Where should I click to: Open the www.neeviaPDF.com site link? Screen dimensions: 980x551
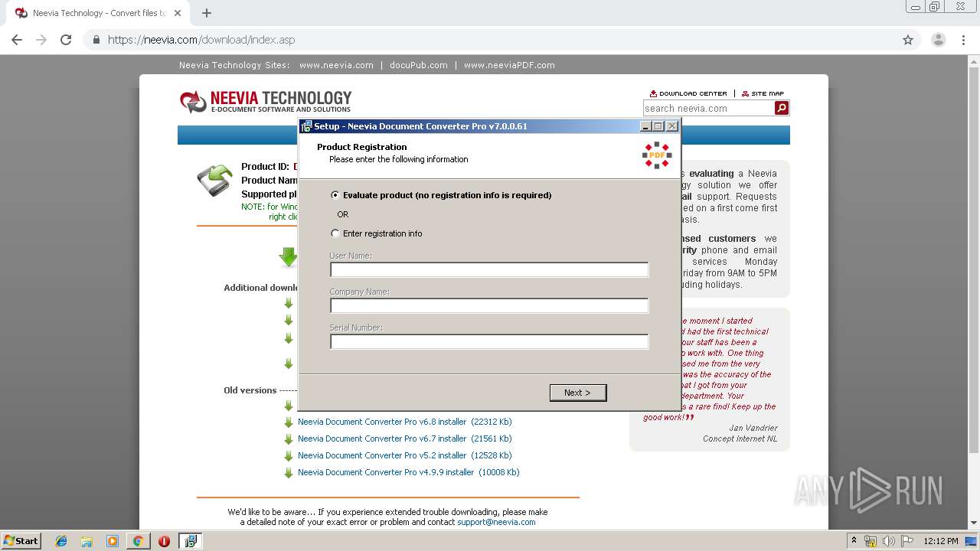[509, 65]
